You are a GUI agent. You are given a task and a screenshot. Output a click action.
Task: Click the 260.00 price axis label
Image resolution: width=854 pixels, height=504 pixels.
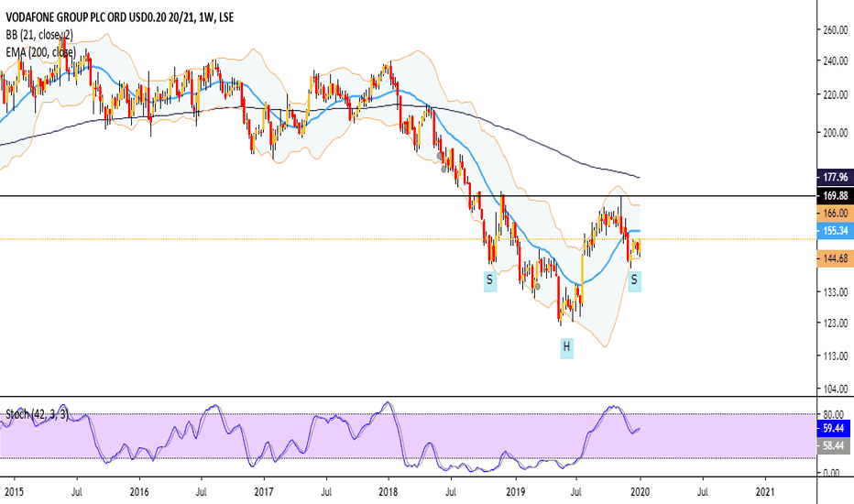pyautogui.click(x=836, y=30)
